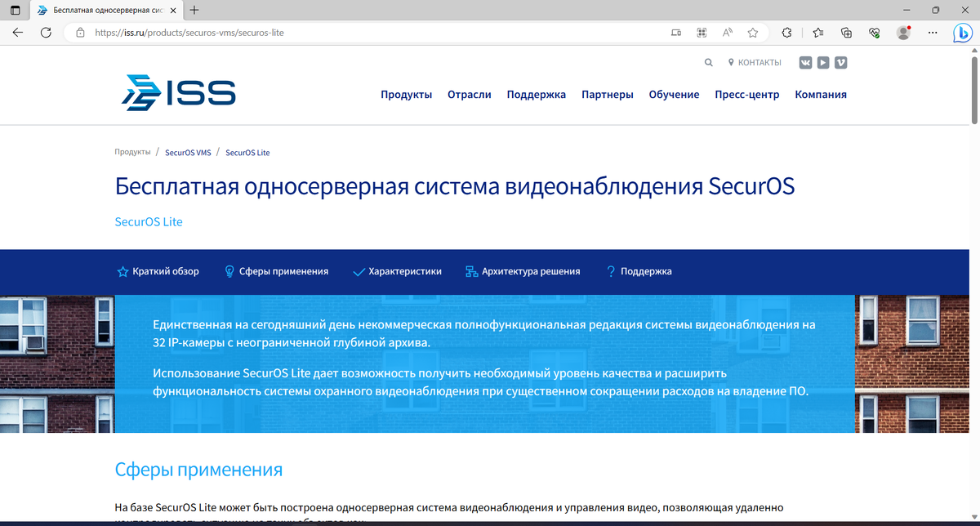The image size is (980, 526).
Task: Click the browser Back arrow
Action: point(18,33)
